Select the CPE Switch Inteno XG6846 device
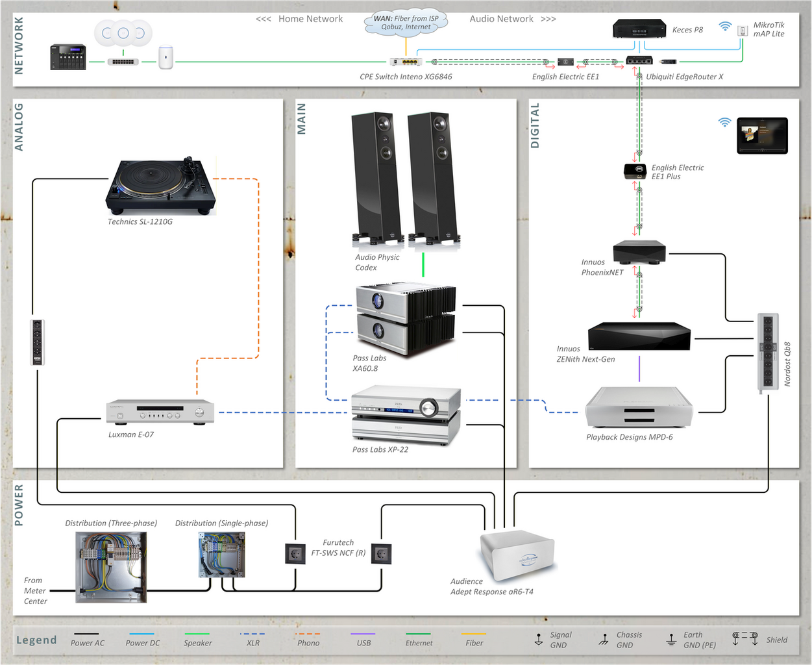812x665 pixels. click(406, 62)
